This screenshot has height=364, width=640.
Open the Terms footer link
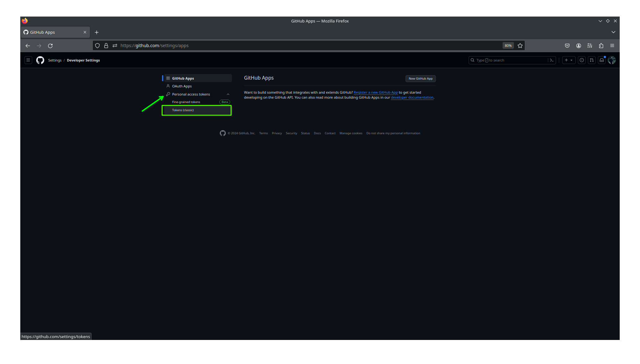pyautogui.click(x=263, y=133)
